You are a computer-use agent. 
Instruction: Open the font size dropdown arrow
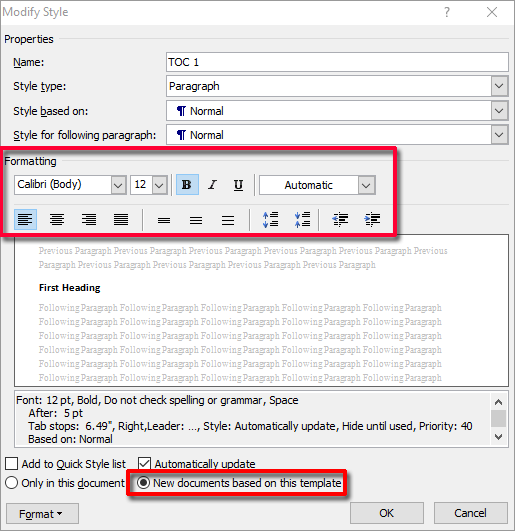(x=159, y=185)
